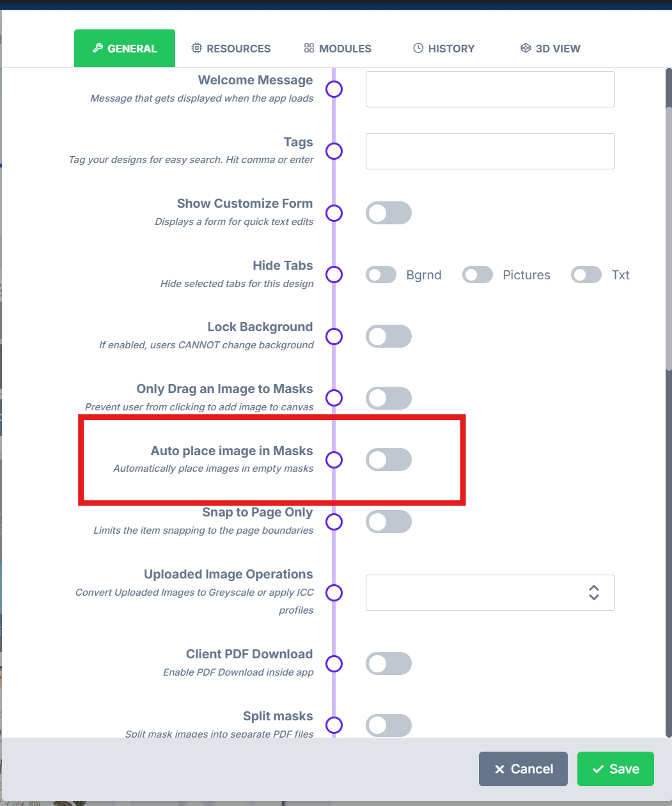Viewport: 672px width, 806px height.
Task: Enable the Show Customize Form toggle
Action: (389, 213)
